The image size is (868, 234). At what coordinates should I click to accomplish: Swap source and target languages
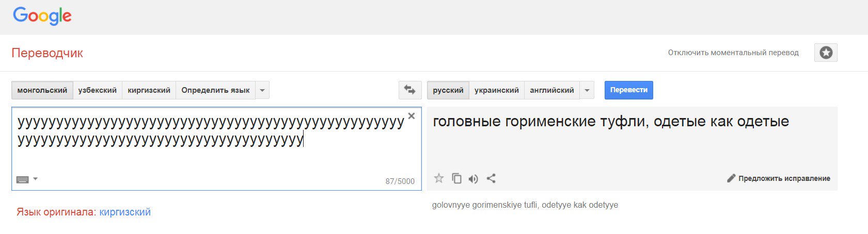[x=409, y=90]
